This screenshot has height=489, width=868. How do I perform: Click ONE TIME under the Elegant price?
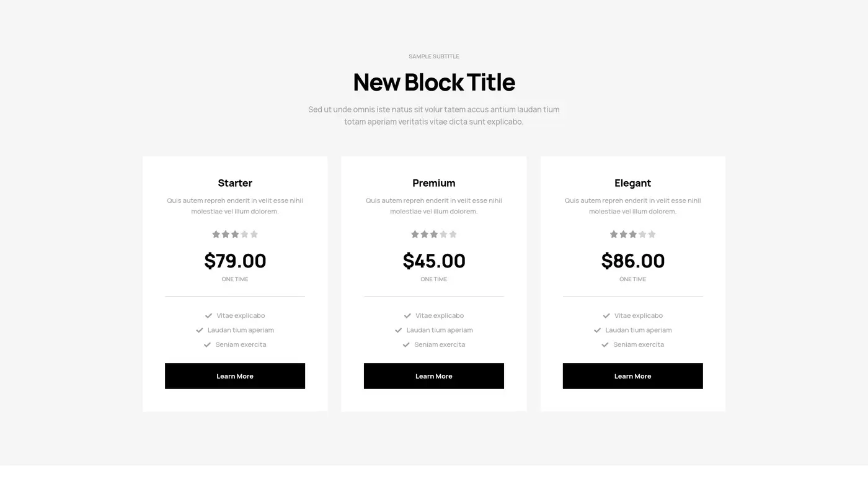click(632, 279)
